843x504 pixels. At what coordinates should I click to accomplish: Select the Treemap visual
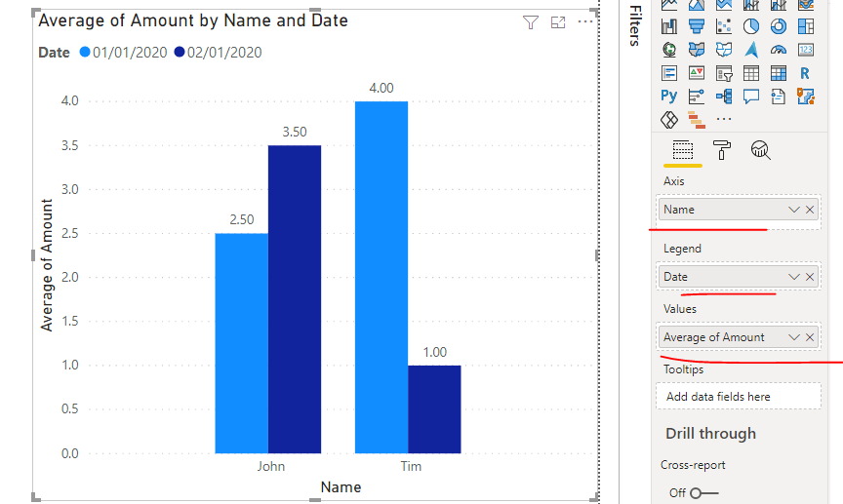[x=806, y=26]
